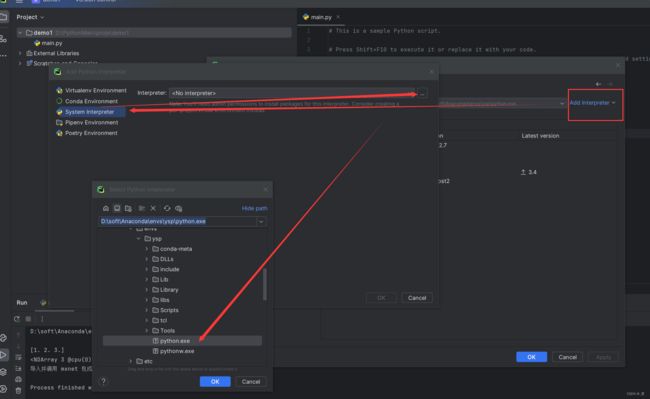
Task: Click OK in the file chooser dialog
Action: click(215, 382)
